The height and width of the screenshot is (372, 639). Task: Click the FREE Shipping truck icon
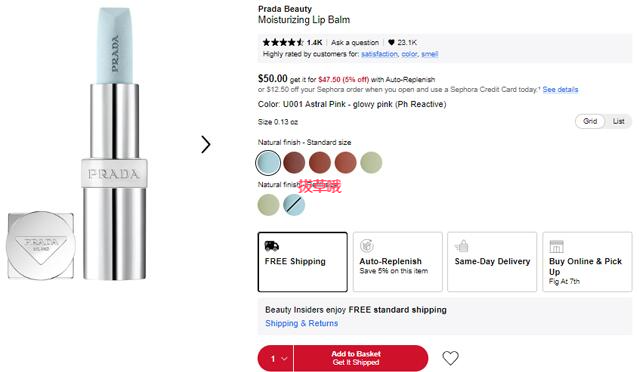pos(271,246)
